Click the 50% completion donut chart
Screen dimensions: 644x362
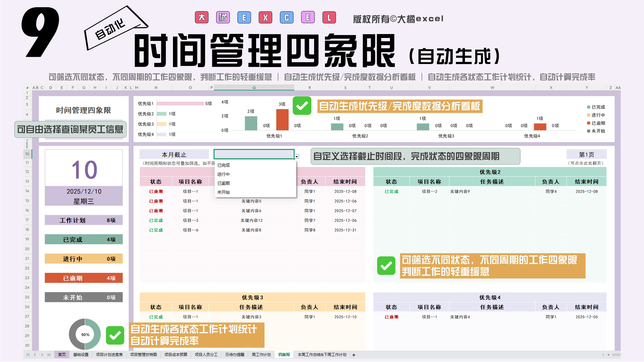tap(85, 334)
